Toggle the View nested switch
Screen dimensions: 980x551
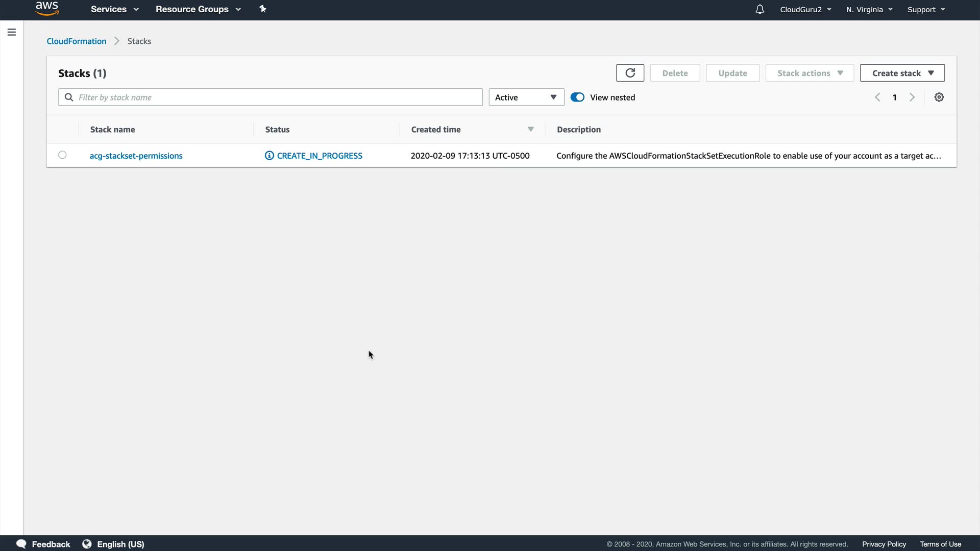(x=577, y=97)
